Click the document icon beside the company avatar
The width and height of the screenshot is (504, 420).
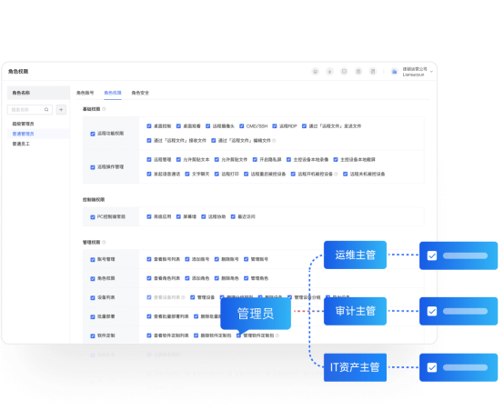tap(373, 71)
